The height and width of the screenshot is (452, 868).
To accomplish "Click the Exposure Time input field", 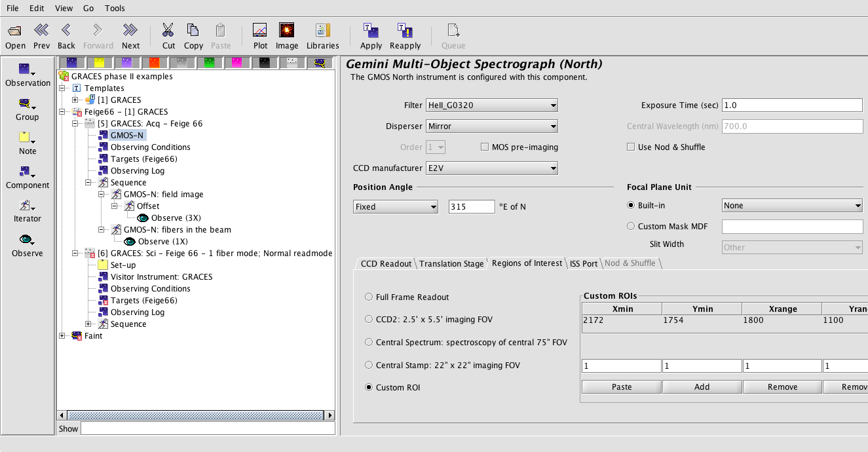I will (x=792, y=105).
